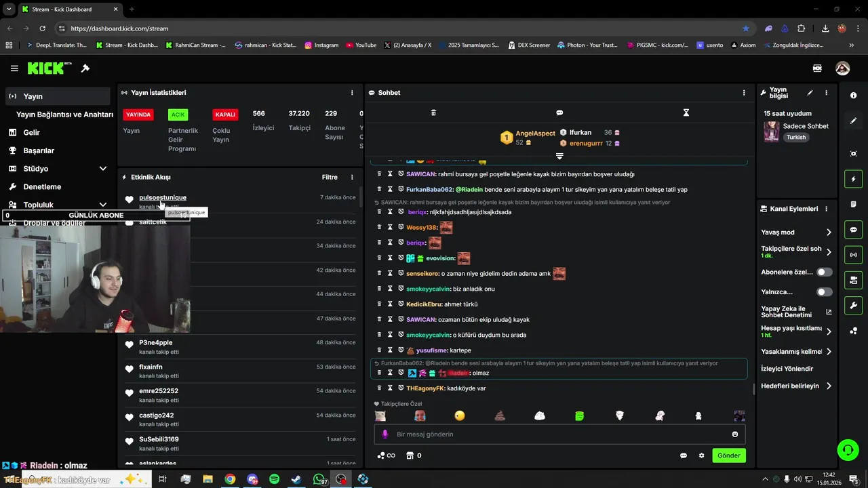
Task: Open Spotify from the Windows taskbar
Action: click(274, 479)
